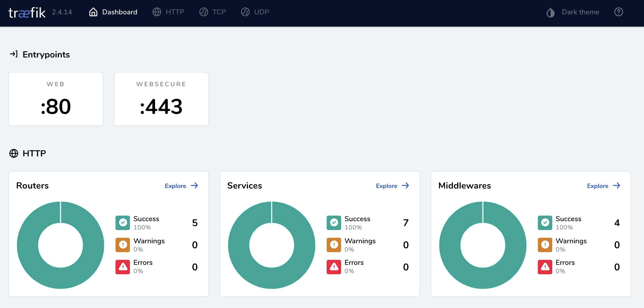
Task: Open the Dashboard home icon
Action: click(x=93, y=12)
